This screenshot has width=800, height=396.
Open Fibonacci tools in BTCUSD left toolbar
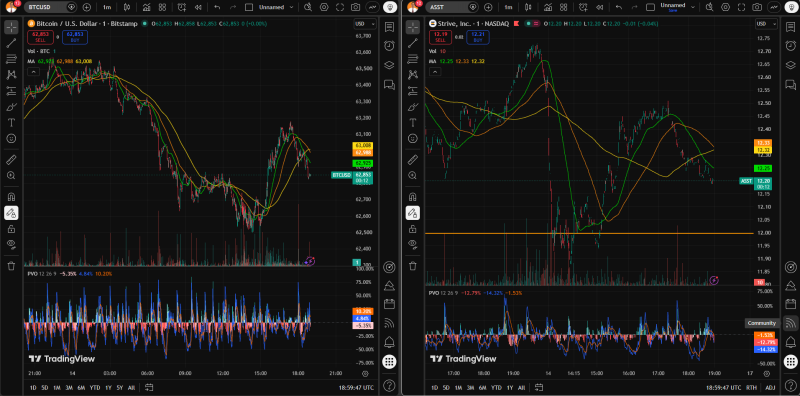coord(11,59)
